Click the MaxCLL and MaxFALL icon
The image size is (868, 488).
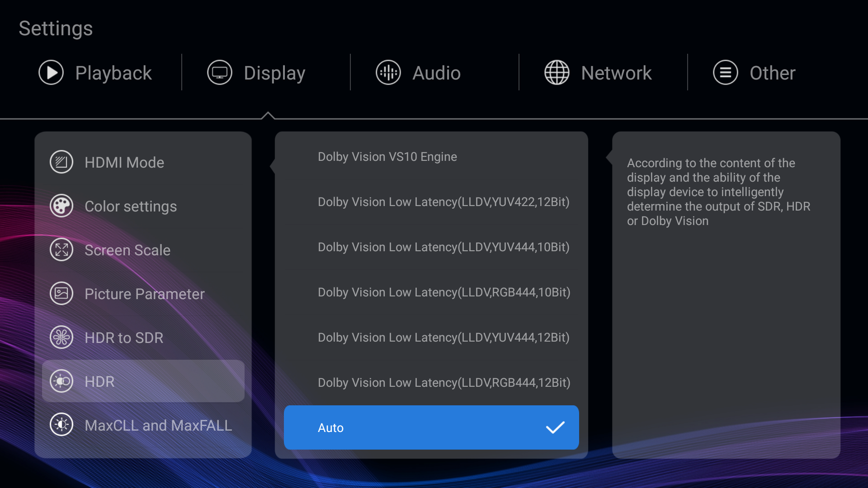61,425
